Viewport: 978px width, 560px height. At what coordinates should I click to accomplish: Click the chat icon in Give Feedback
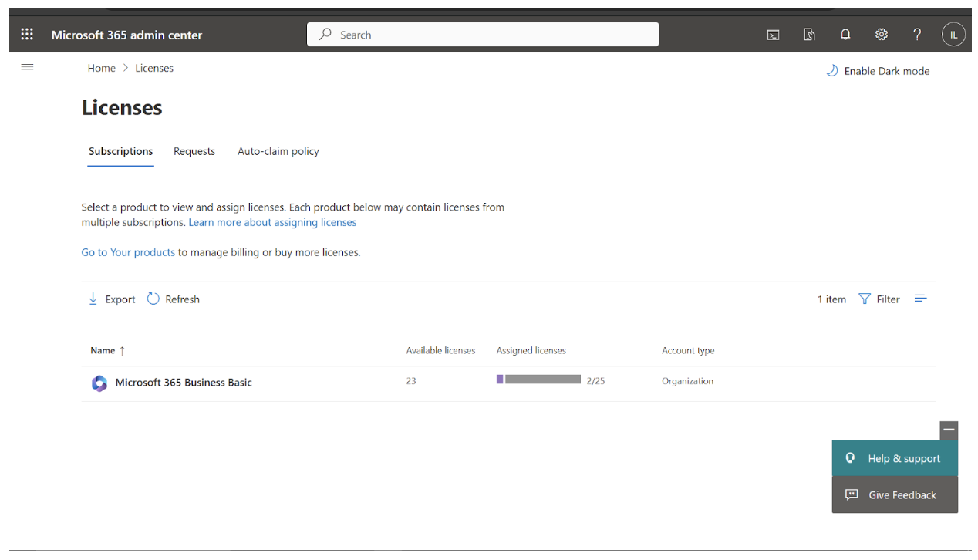click(x=852, y=494)
